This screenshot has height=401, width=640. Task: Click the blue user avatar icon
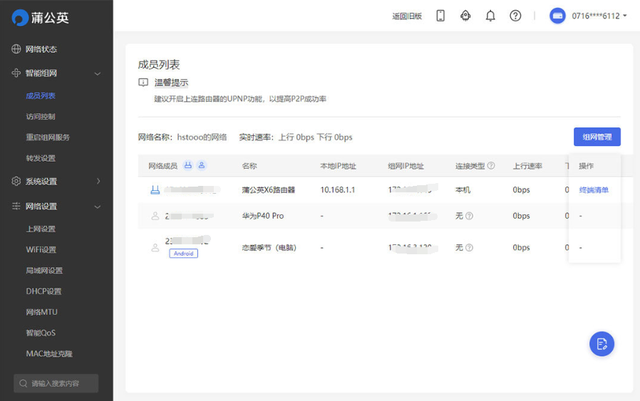(558, 16)
